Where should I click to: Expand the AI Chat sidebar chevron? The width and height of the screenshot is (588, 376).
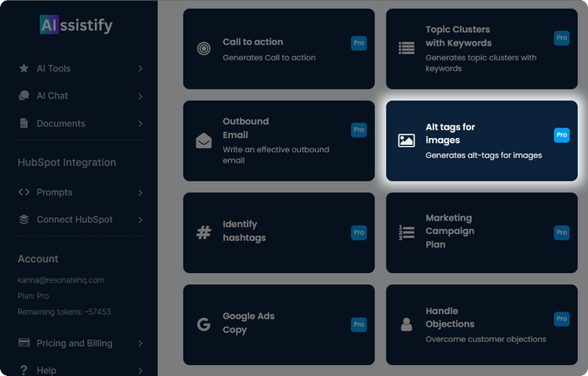pos(140,97)
